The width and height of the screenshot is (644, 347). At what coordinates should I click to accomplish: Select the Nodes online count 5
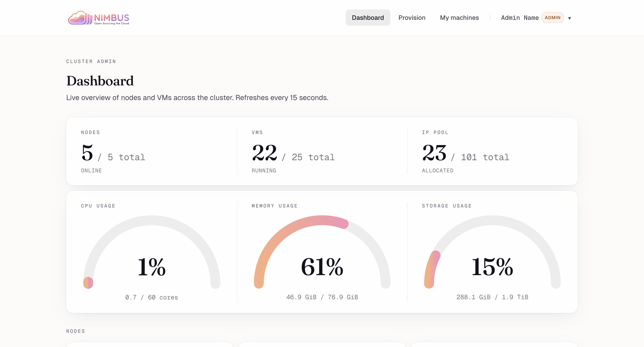click(87, 153)
